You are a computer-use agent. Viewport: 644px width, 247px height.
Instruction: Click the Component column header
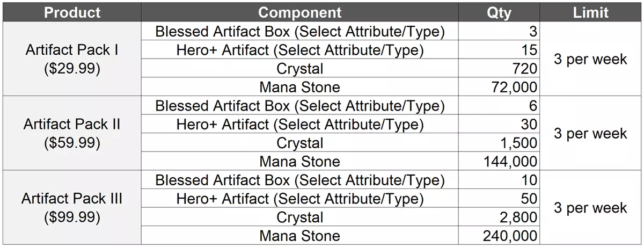(299, 12)
